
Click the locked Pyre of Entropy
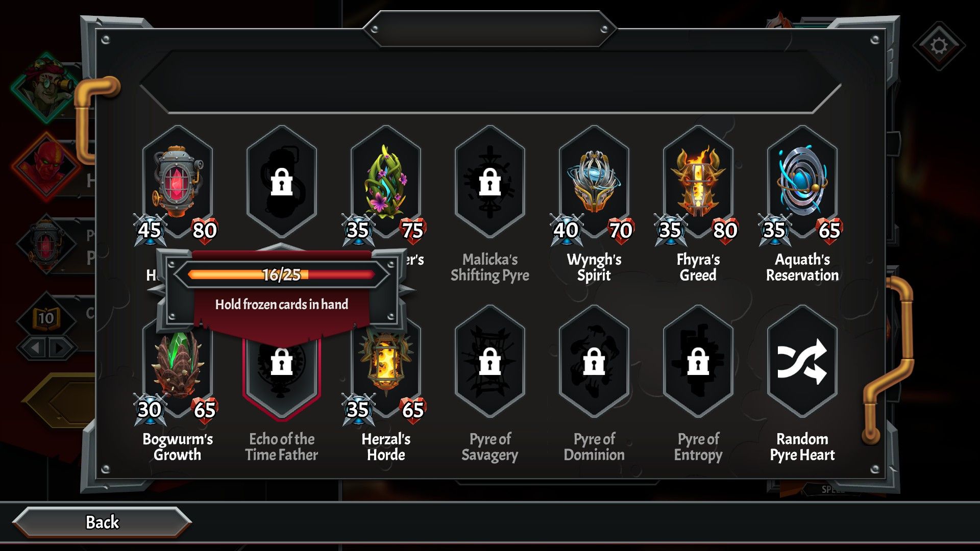click(x=698, y=361)
